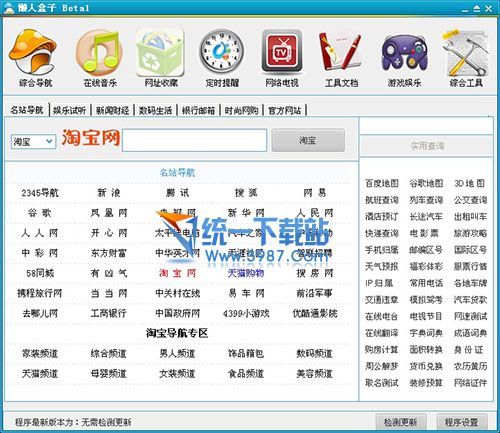The width and height of the screenshot is (500, 433).
Task: Open the 工商银行 link
Action: point(109,313)
